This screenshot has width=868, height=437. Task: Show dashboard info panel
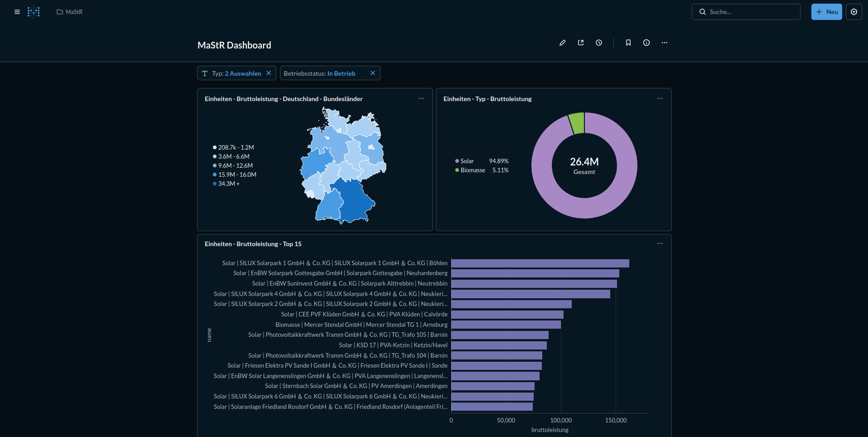point(646,43)
